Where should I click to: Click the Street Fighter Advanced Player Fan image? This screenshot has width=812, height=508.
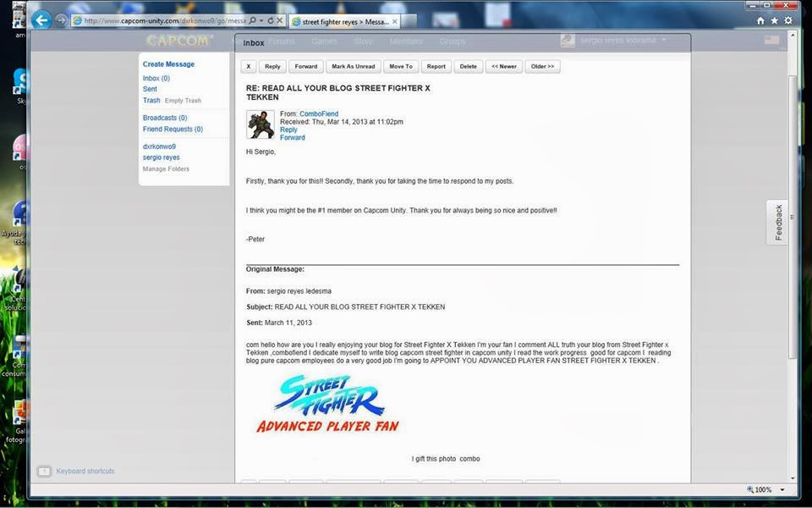328,405
